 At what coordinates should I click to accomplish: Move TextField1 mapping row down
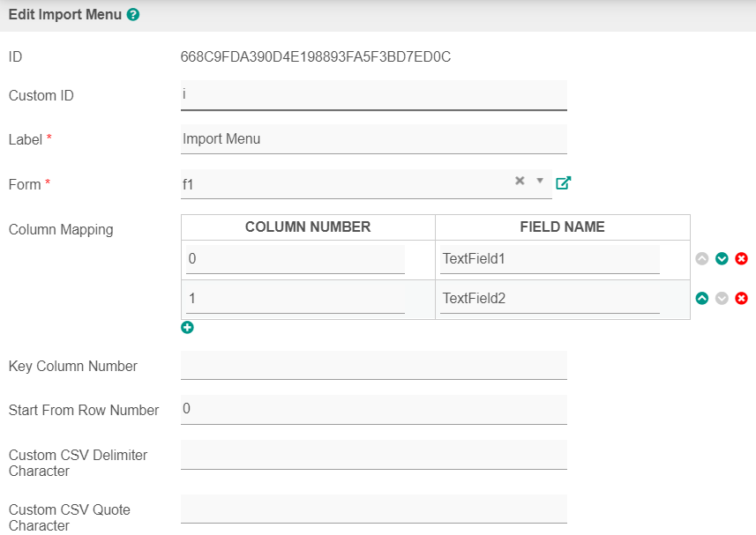722,259
